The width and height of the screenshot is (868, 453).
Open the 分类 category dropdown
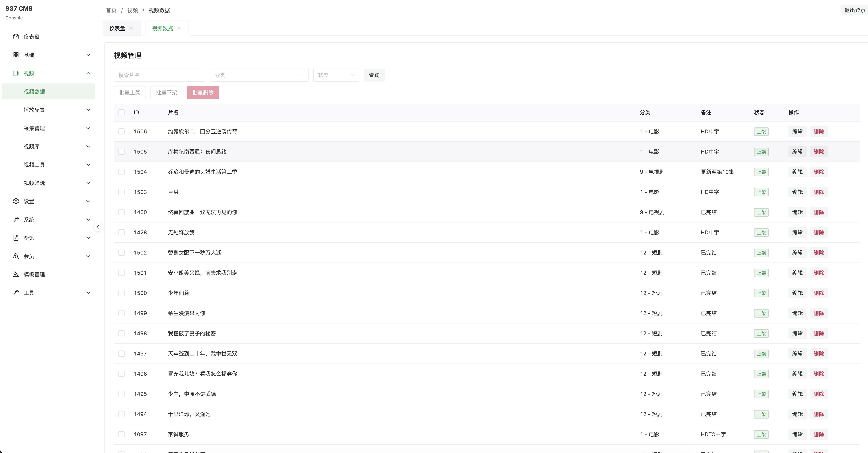(x=259, y=75)
